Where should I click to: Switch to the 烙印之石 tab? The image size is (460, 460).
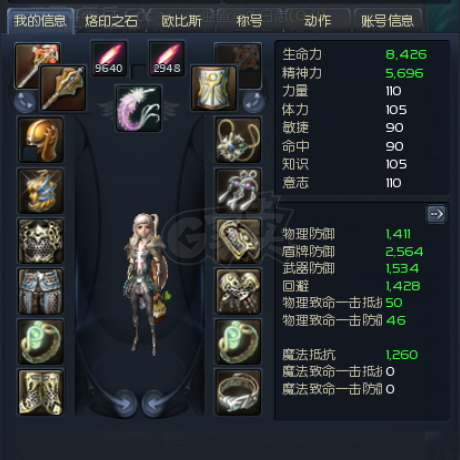point(111,21)
